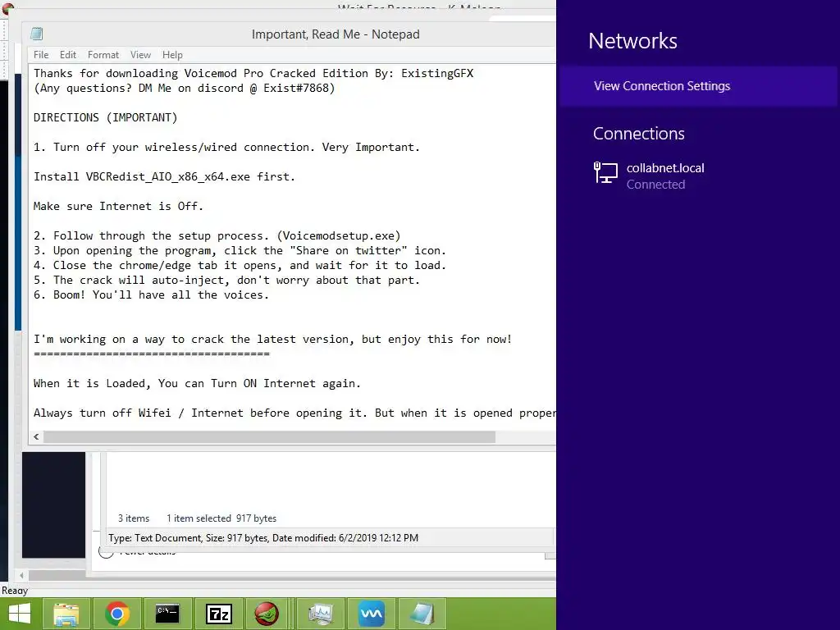This screenshot has height=630, width=840.
Task: Click the Notepad horizontal scrollbar thumb
Action: click(x=269, y=436)
